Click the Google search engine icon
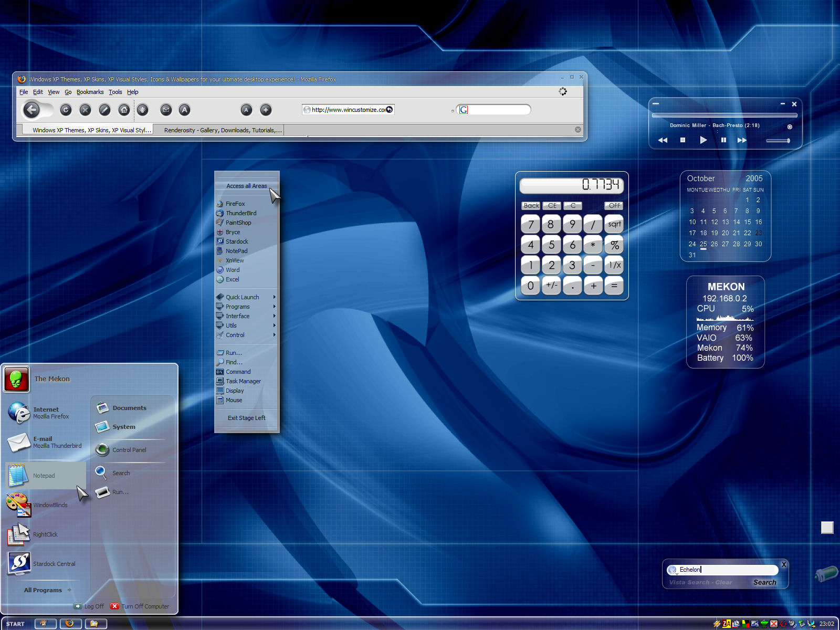The image size is (840, 630). pyautogui.click(x=464, y=110)
